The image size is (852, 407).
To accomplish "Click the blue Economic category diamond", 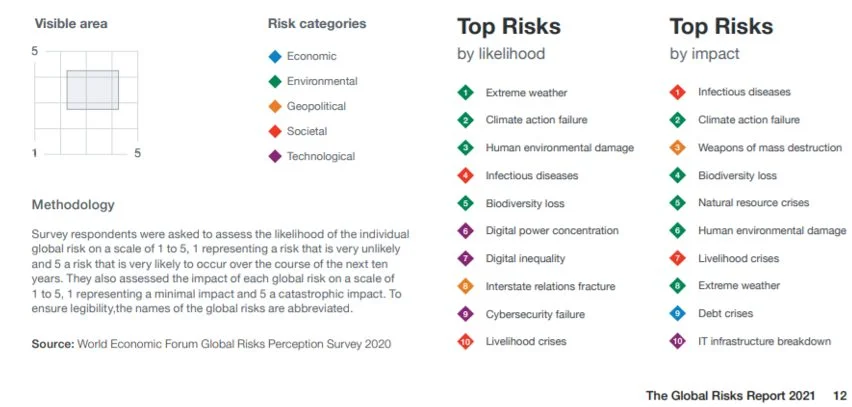I will [x=274, y=57].
